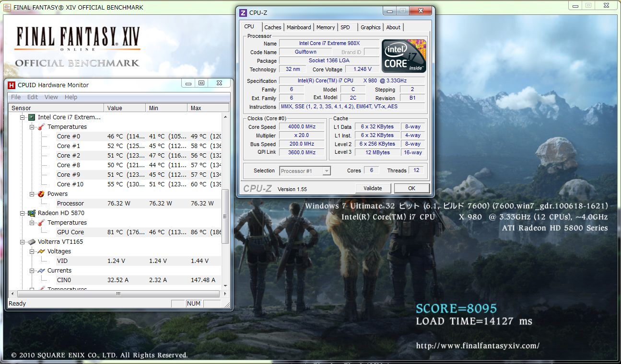This screenshot has width=621, height=364.
Task: Click the Name field reading Intel Core i7 Extreme 980X
Action: pos(329,44)
